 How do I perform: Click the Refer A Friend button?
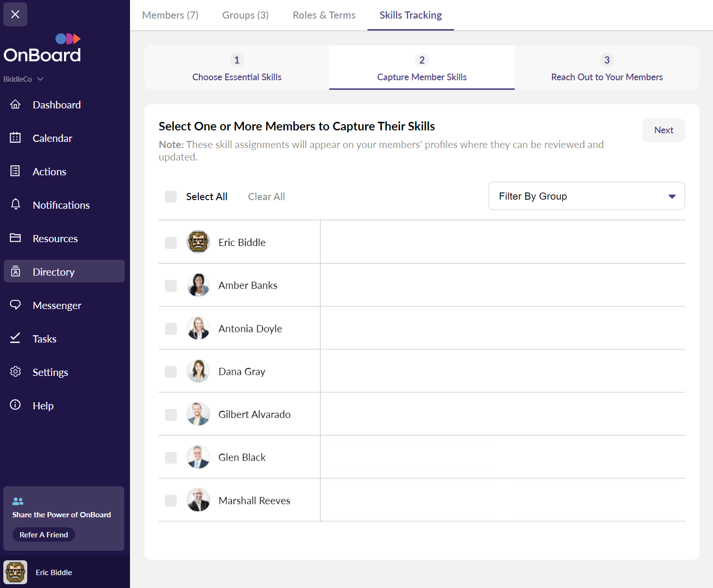pyautogui.click(x=43, y=535)
